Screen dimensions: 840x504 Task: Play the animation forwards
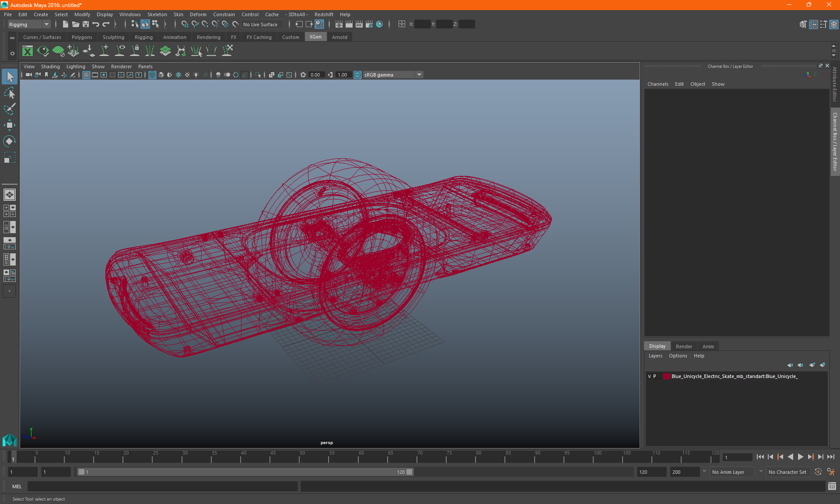pos(800,457)
